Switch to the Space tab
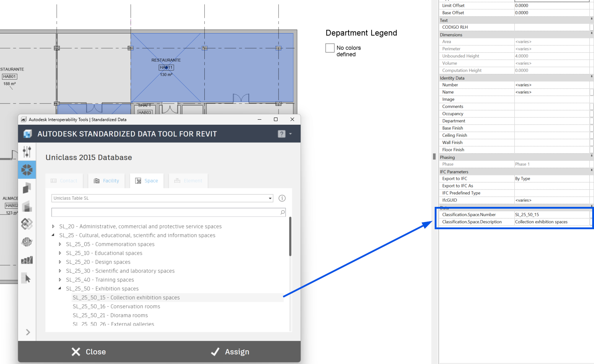Image resolution: width=594 pixels, height=364 pixels. [147, 181]
